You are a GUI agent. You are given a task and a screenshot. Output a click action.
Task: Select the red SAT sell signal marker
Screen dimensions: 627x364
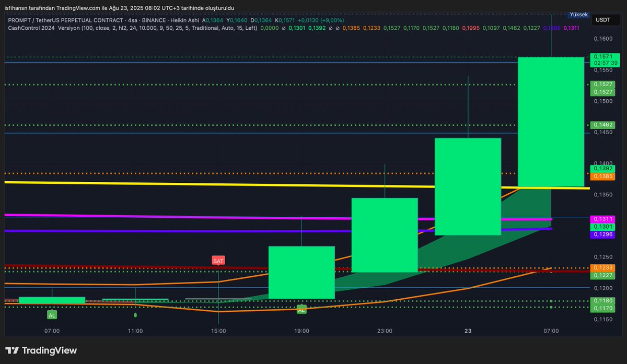tap(218, 260)
